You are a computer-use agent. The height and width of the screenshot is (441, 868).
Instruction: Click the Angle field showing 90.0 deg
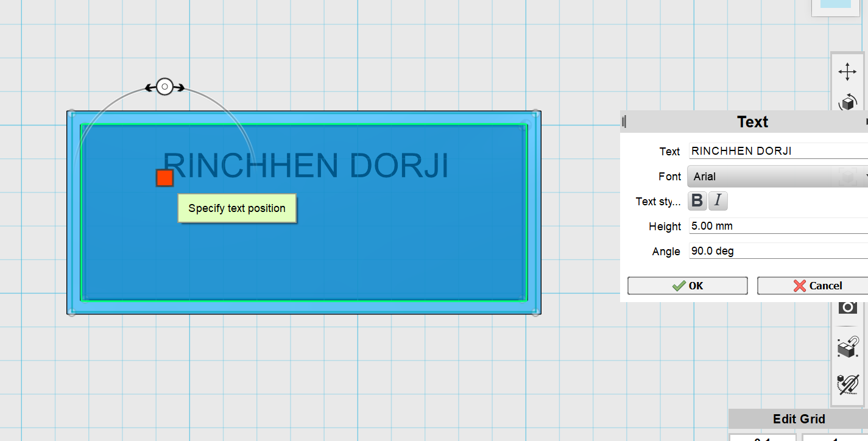(x=778, y=251)
